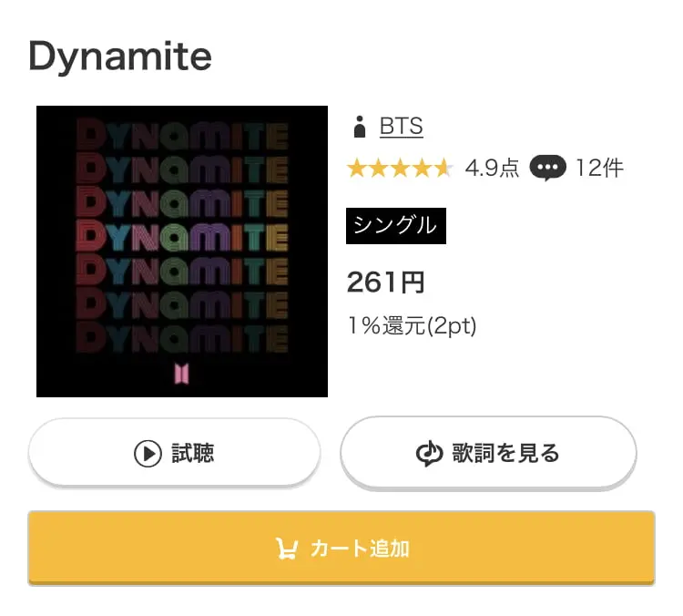Click the play circle icon for preview
This screenshot has width=683, height=616.
[x=148, y=454]
